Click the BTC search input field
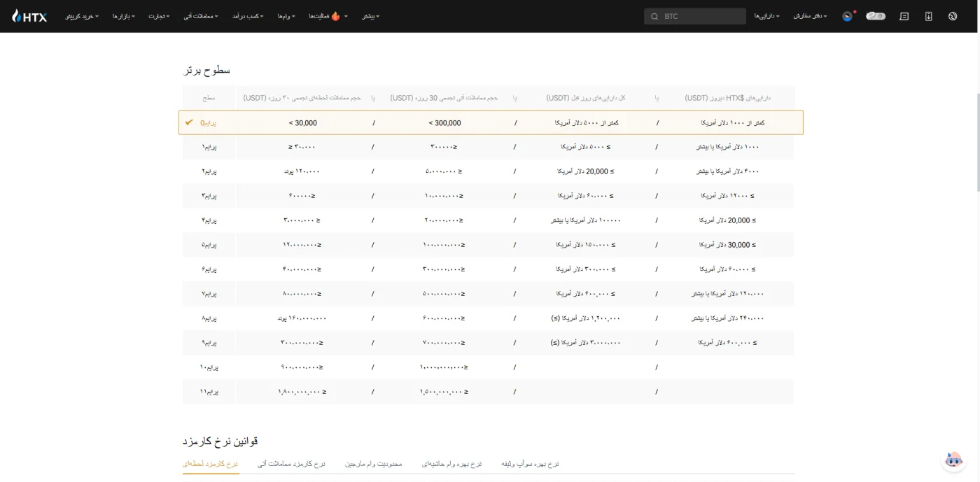This screenshot has height=482, width=980. (x=695, y=16)
